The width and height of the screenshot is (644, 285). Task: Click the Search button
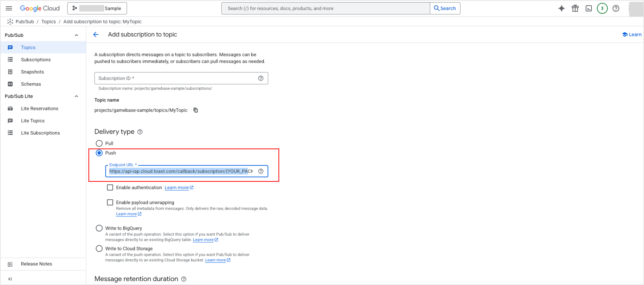pyautogui.click(x=445, y=8)
